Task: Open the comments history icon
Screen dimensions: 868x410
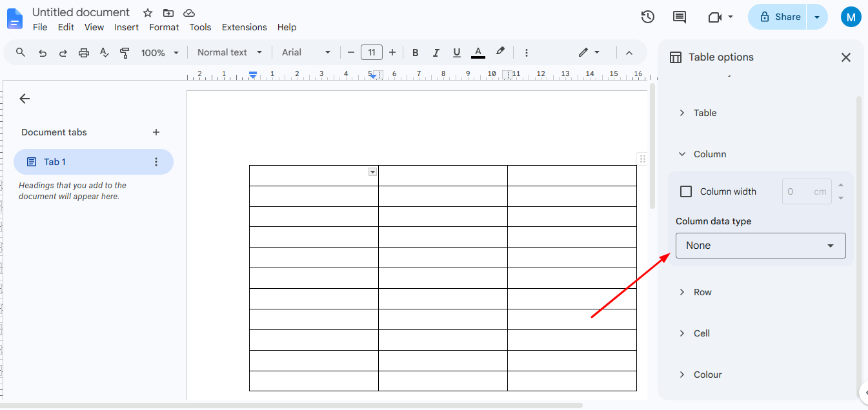Action: pos(680,17)
